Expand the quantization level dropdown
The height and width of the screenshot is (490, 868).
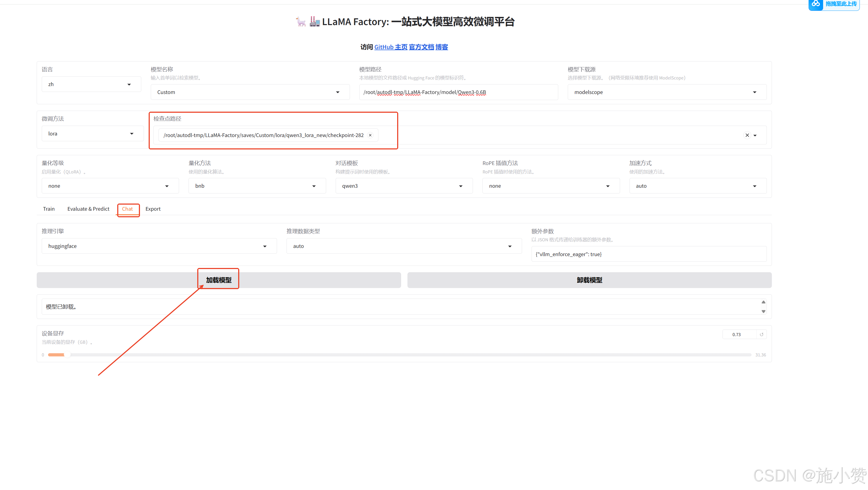pos(110,186)
